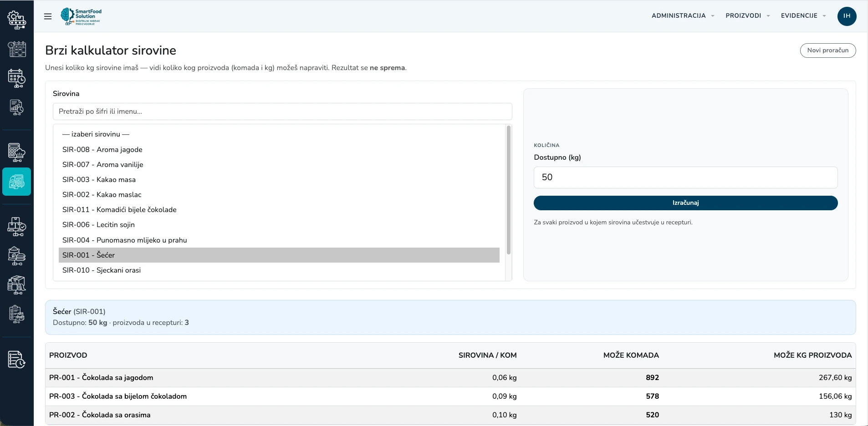The width and height of the screenshot is (868, 426).
Task: Click the highlighted raw material calculator sidebar icon
Action: tap(17, 182)
